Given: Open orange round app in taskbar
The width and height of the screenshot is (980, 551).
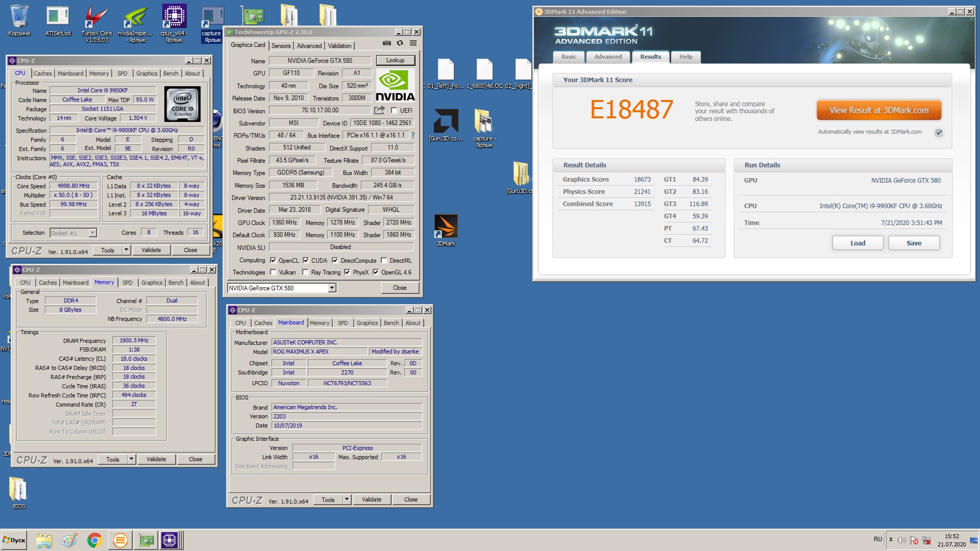Looking at the screenshot, I should (120, 540).
